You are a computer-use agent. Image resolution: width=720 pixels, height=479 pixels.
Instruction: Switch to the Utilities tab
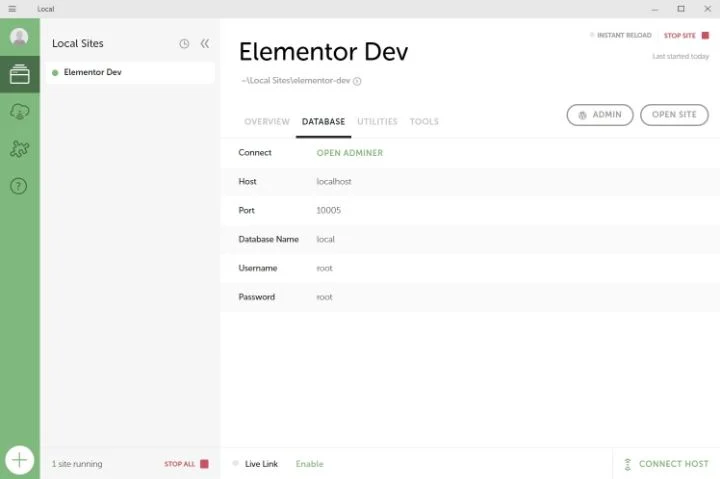coord(377,122)
